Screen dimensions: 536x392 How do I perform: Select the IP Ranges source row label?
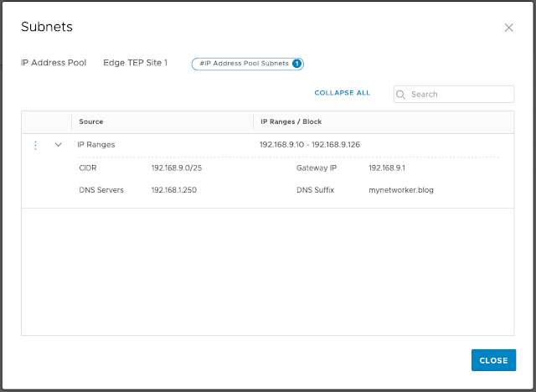tap(96, 145)
